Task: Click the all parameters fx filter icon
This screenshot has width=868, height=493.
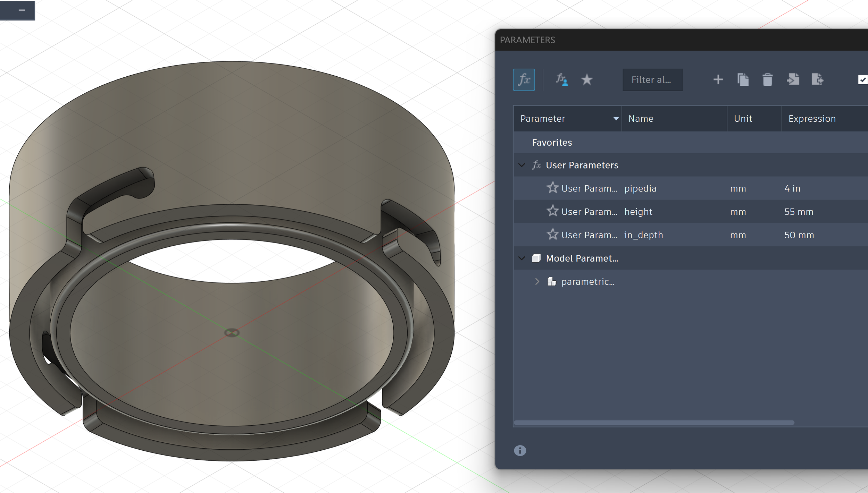Action: (x=524, y=80)
